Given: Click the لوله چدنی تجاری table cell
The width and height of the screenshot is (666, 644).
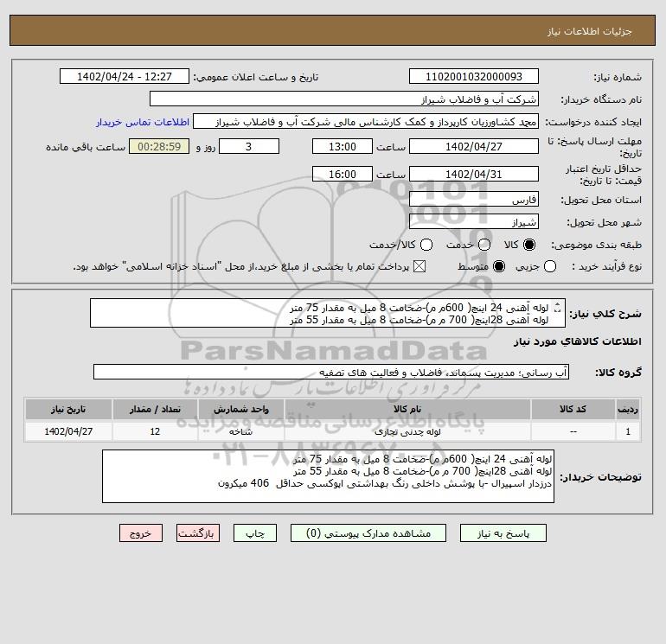Looking at the screenshot, I should (407, 431).
